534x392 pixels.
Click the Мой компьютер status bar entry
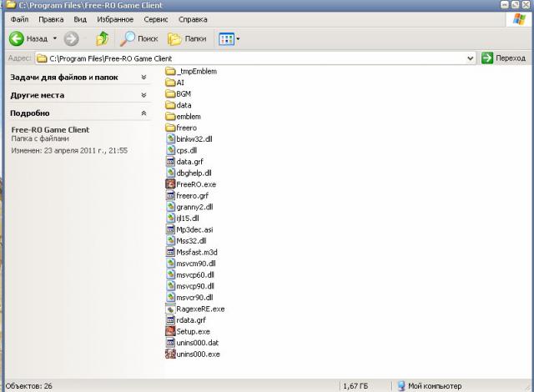click(430, 386)
